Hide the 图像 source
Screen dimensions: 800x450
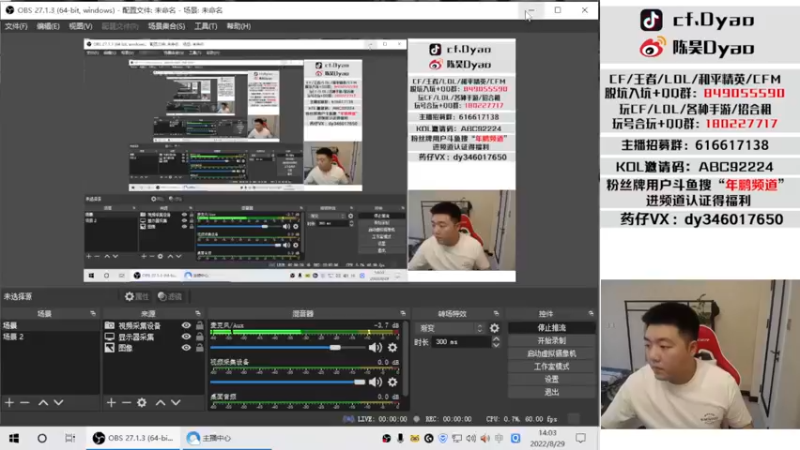[x=186, y=348]
